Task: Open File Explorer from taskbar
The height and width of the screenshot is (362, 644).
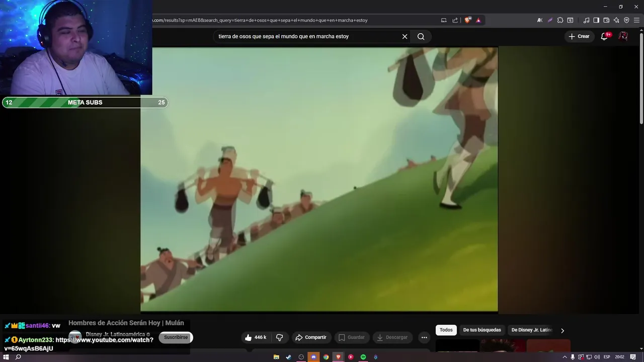Action: pos(276,357)
